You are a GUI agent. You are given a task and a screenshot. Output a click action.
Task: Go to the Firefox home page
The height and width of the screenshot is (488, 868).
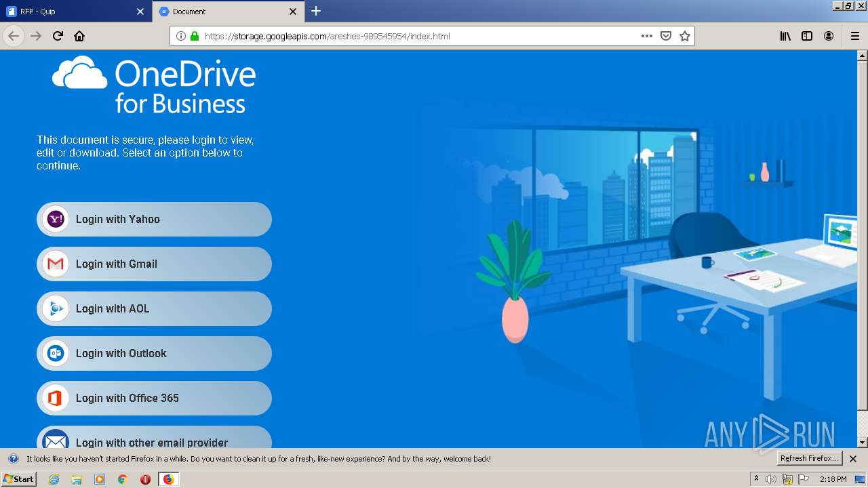coord(79,36)
